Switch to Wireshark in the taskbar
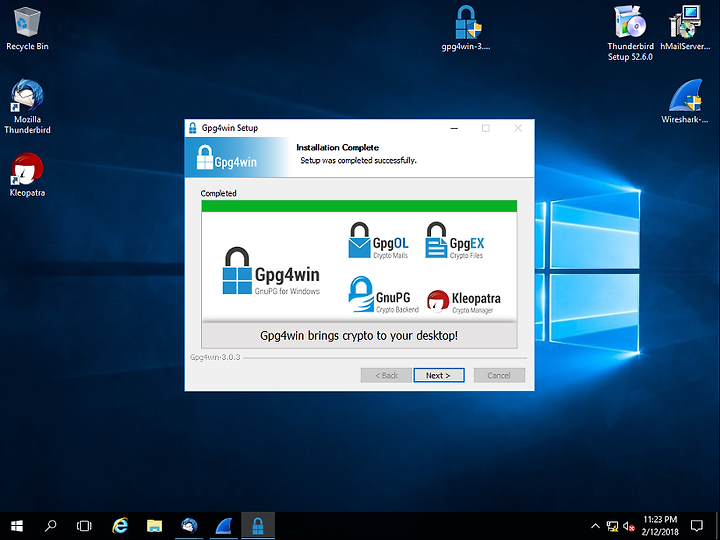The width and height of the screenshot is (720, 540). click(x=224, y=526)
